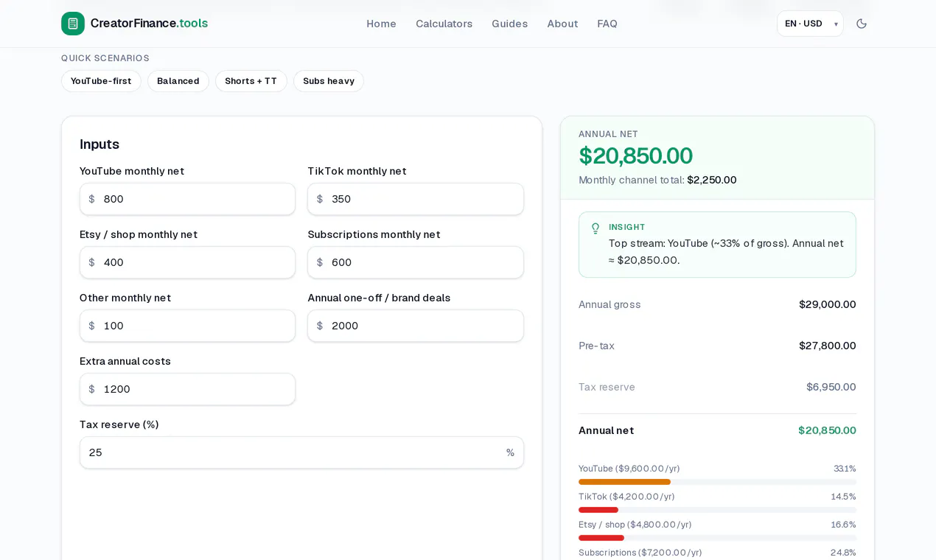Focus the TikTok monthly net field

coord(416,199)
